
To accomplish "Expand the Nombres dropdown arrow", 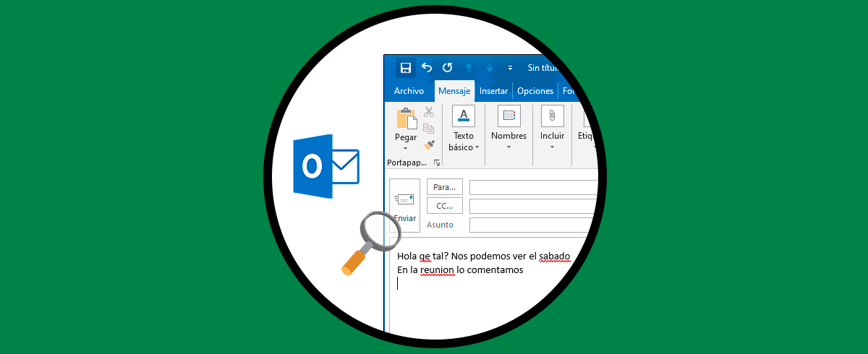I will click(x=509, y=148).
